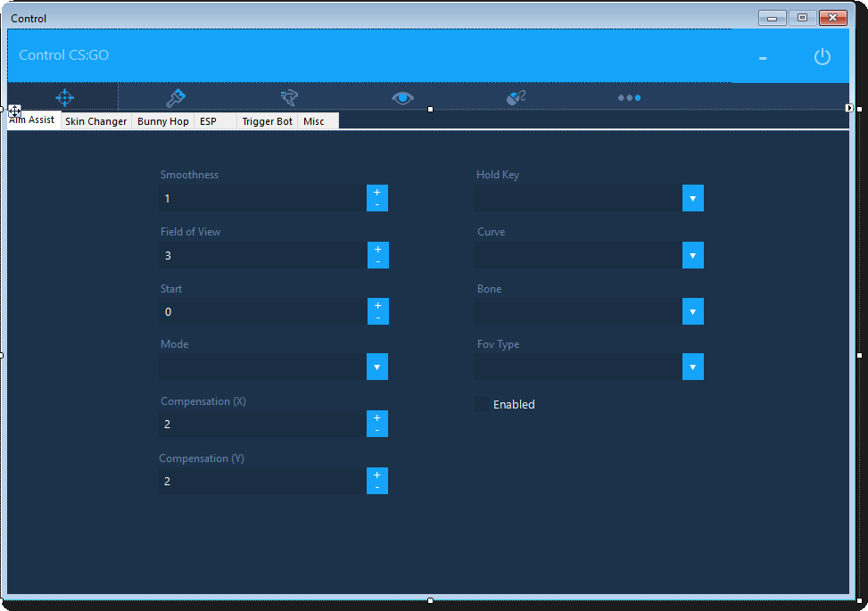Click the mouse icon in the navigation bar
This screenshot has height=611, width=868.
[x=516, y=97]
